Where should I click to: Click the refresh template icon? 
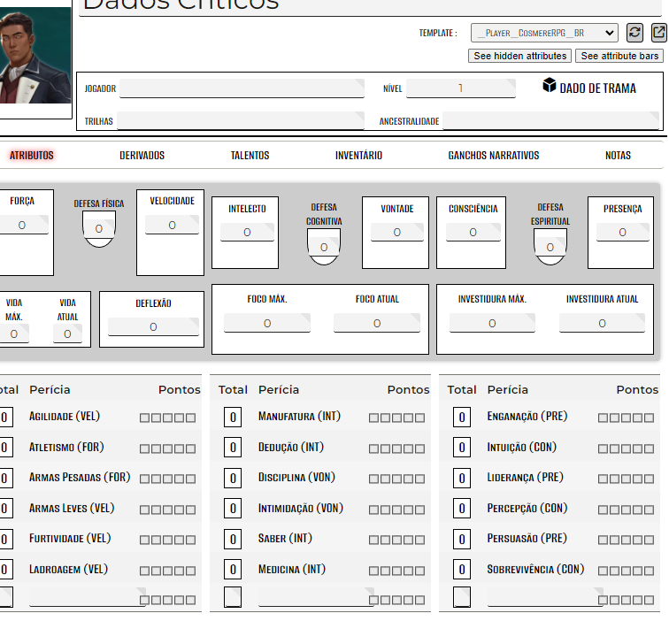coord(634,33)
